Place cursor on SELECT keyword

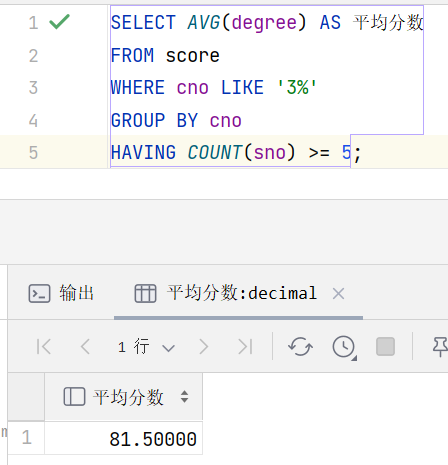(x=143, y=23)
